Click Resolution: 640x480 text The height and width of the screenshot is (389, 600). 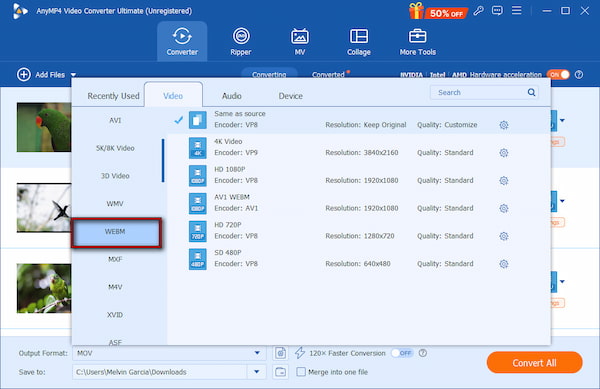(x=358, y=264)
